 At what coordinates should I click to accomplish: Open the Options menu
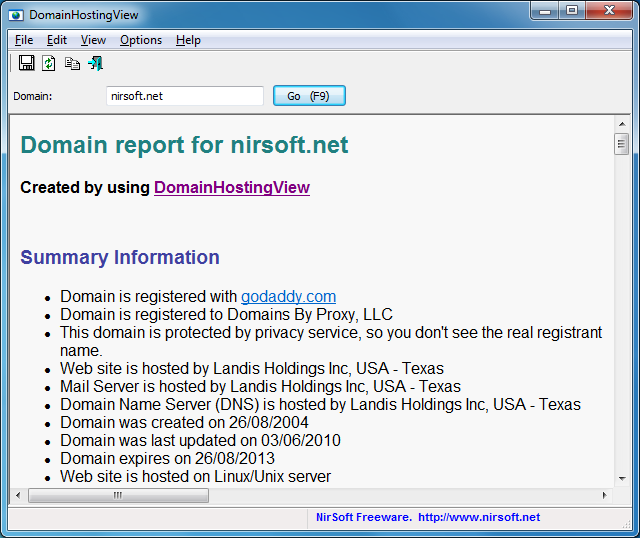[x=141, y=40]
